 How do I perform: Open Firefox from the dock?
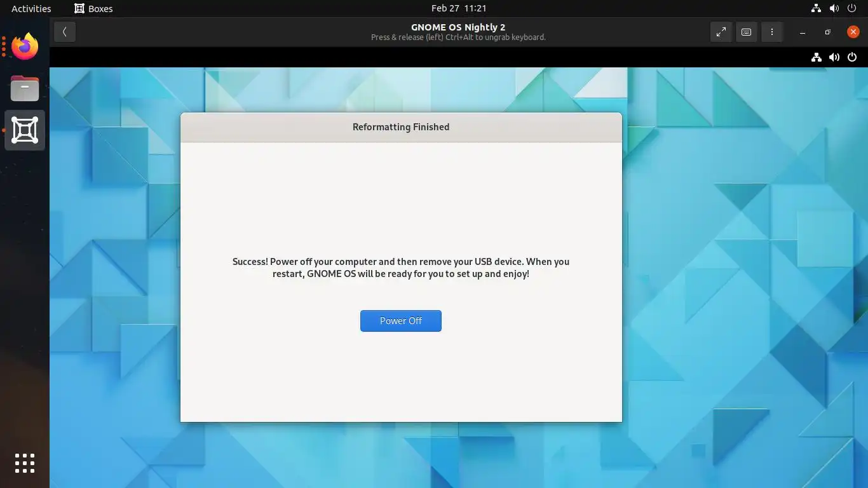(25, 46)
